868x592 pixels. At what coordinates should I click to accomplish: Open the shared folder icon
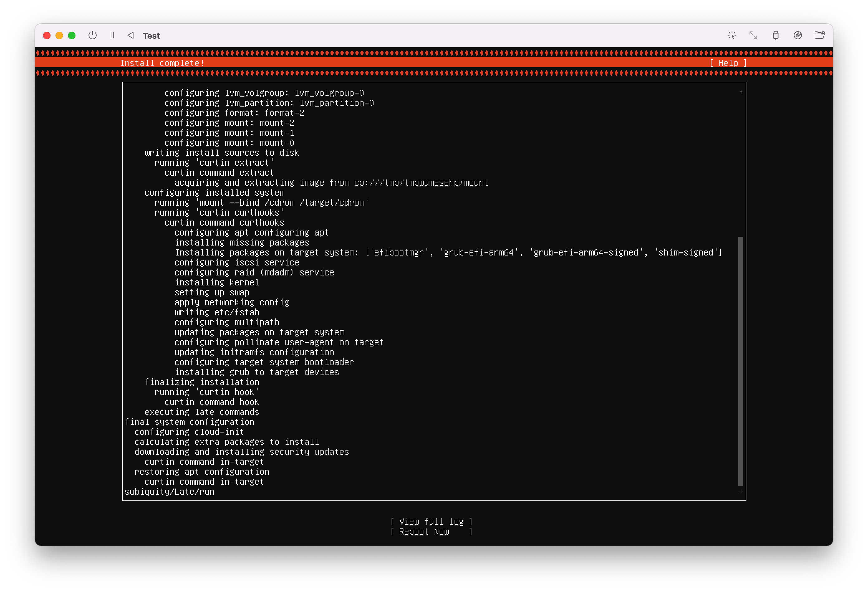[819, 36]
